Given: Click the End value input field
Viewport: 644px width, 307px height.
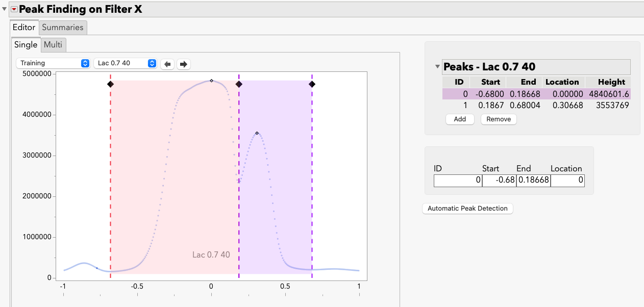Looking at the screenshot, I should [x=533, y=180].
